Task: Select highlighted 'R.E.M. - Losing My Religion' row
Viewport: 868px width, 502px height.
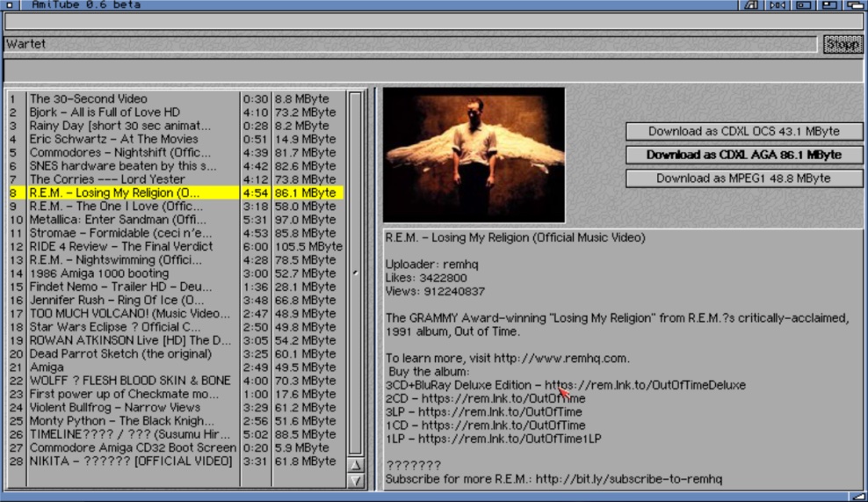Action: point(176,193)
